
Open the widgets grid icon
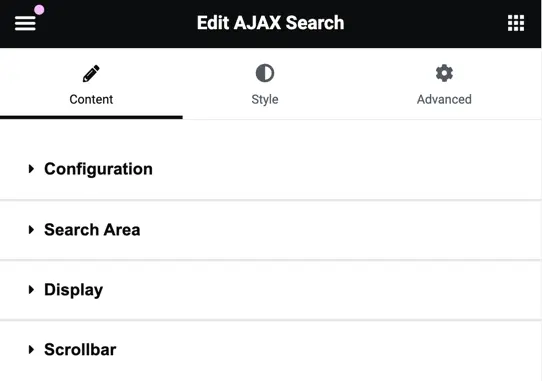516,23
